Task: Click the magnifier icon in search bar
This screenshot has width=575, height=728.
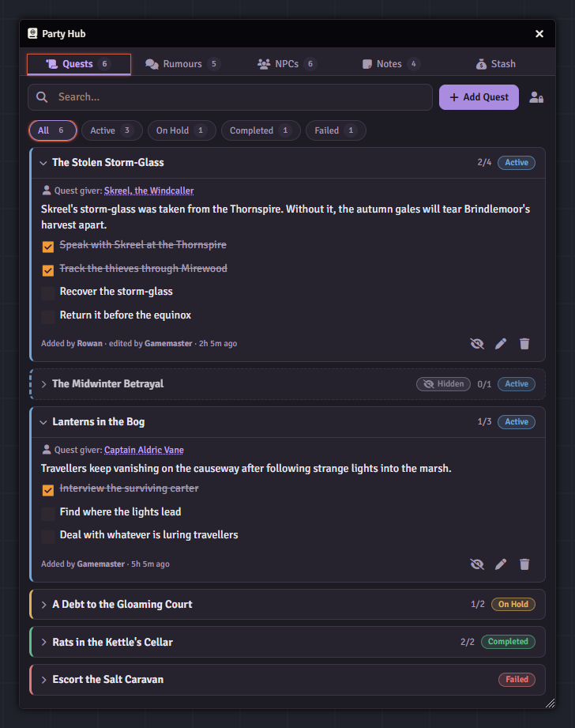Action: pyautogui.click(x=42, y=97)
